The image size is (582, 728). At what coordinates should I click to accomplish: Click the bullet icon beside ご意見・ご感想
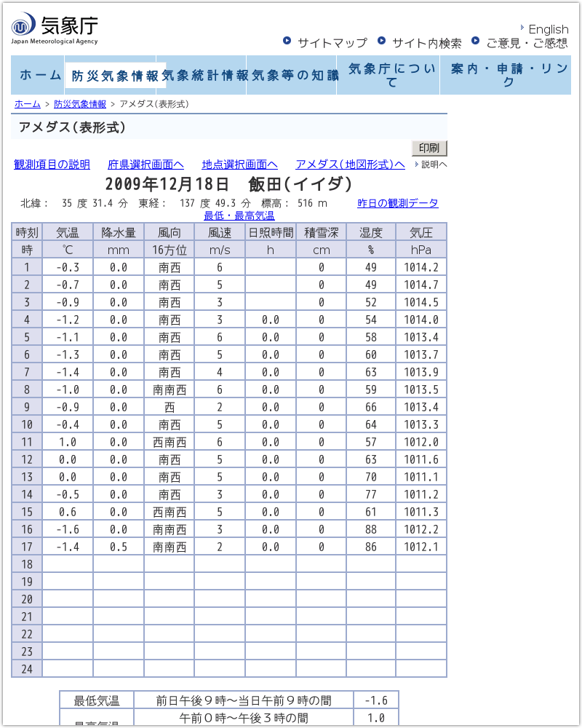(x=476, y=41)
